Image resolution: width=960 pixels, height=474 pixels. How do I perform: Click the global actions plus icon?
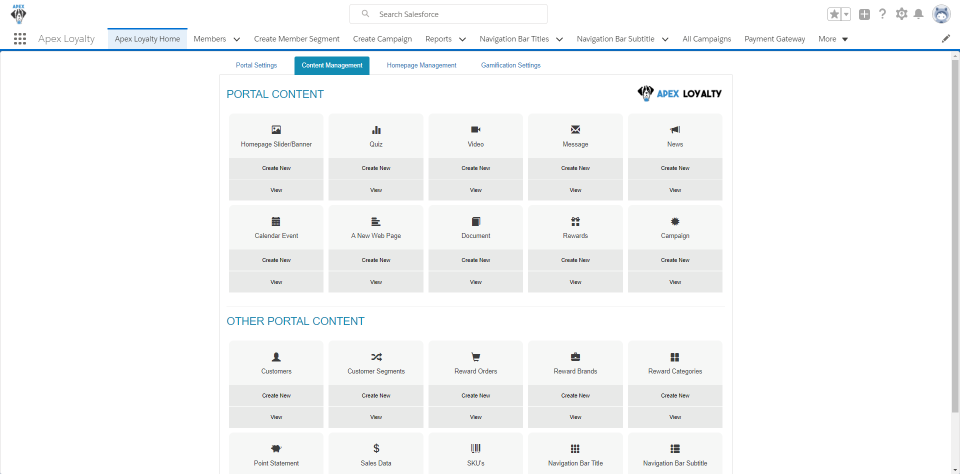click(x=864, y=14)
